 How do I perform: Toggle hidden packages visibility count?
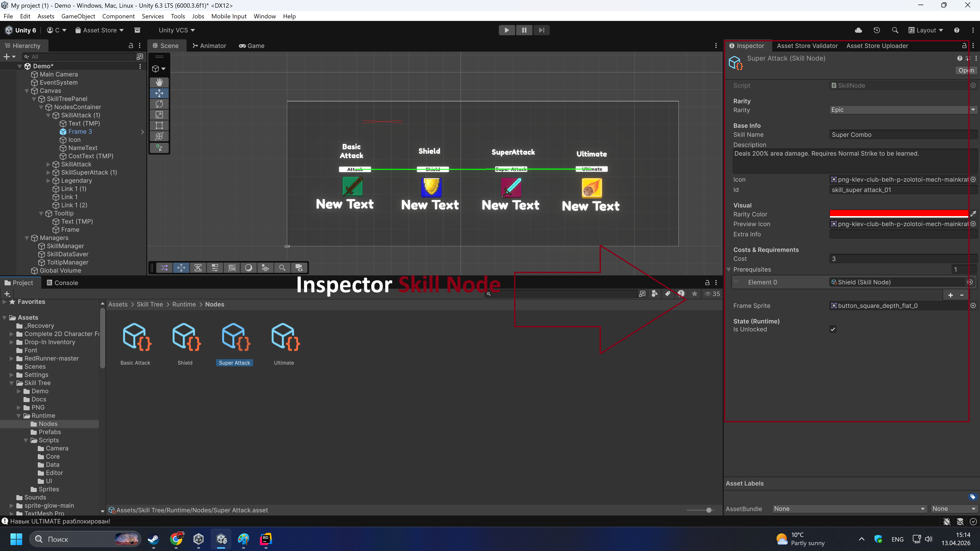712,294
